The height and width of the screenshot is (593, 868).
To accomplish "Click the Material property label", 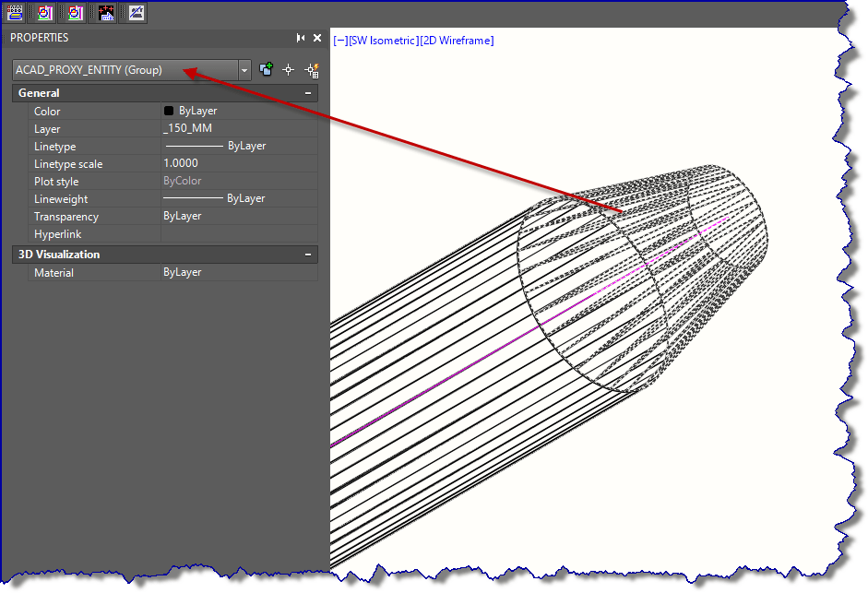I will click(54, 273).
